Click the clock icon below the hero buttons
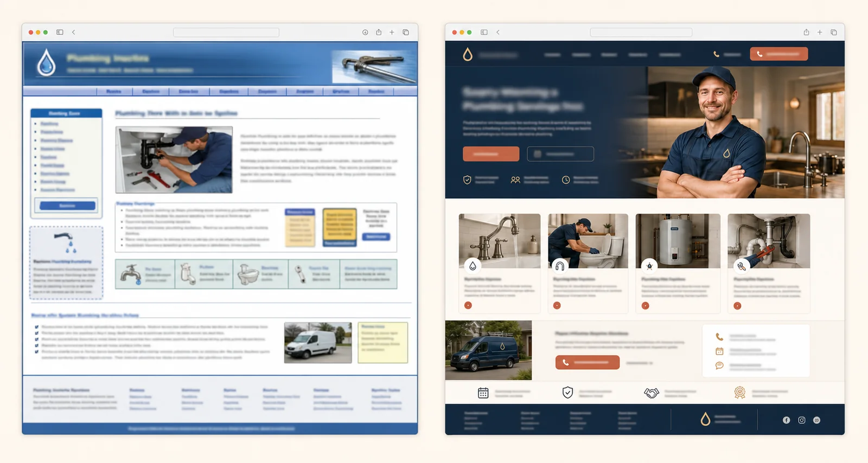The image size is (868, 463). coord(566,179)
